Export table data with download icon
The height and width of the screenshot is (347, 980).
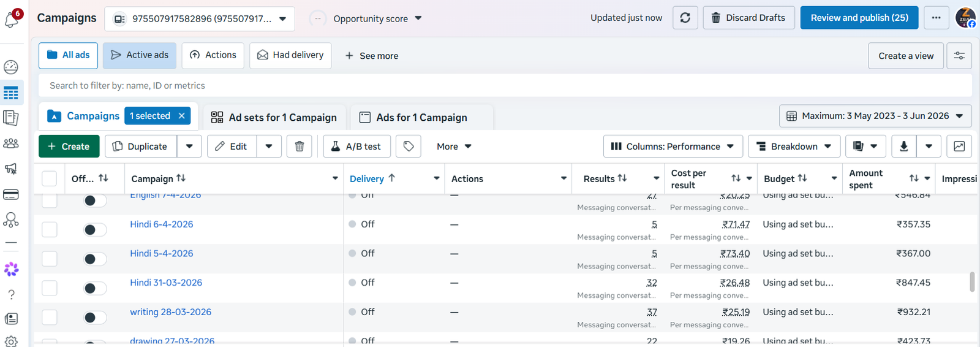coord(903,147)
